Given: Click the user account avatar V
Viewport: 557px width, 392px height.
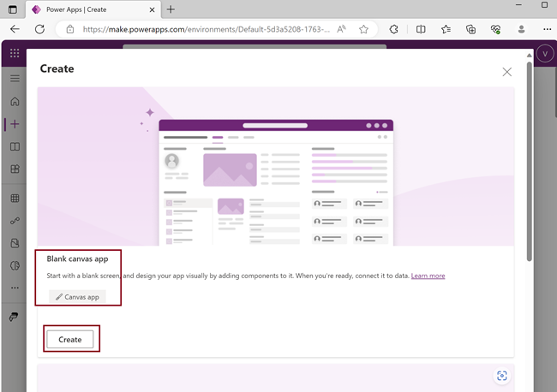Looking at the screenshot, I should (x=545, y=54).
